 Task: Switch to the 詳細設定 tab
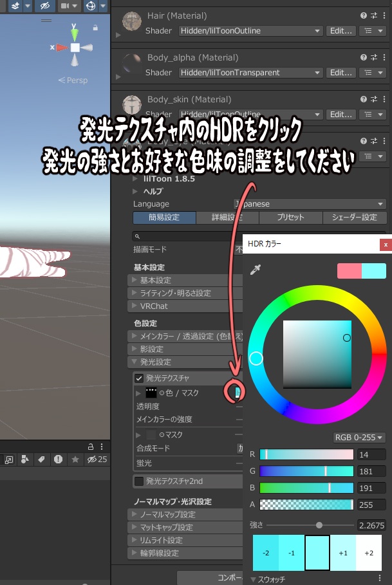[227, 217]
